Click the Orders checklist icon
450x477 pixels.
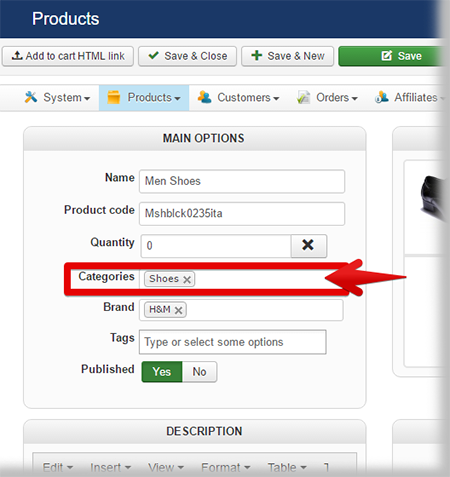304,97
